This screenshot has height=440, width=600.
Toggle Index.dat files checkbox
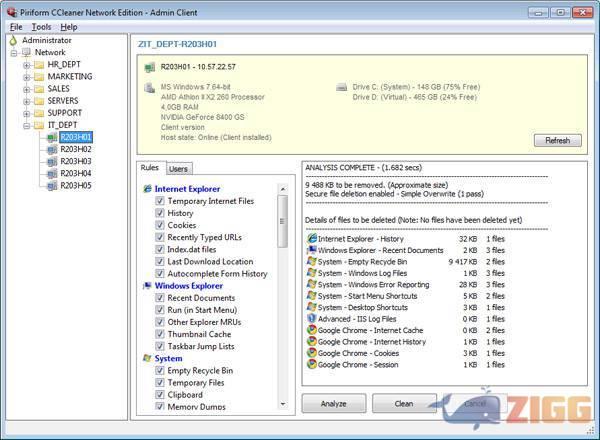pyautogui.click(x=160, y=249)
